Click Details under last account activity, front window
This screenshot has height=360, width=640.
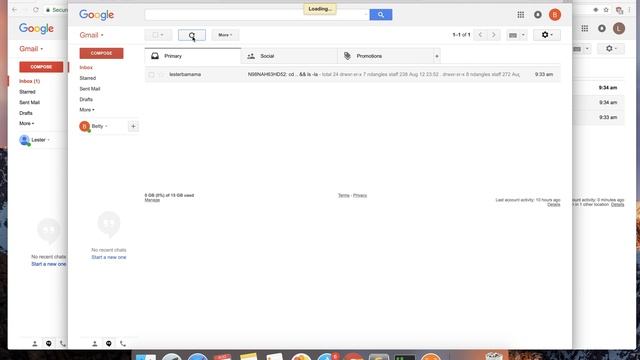pos(553,204)
